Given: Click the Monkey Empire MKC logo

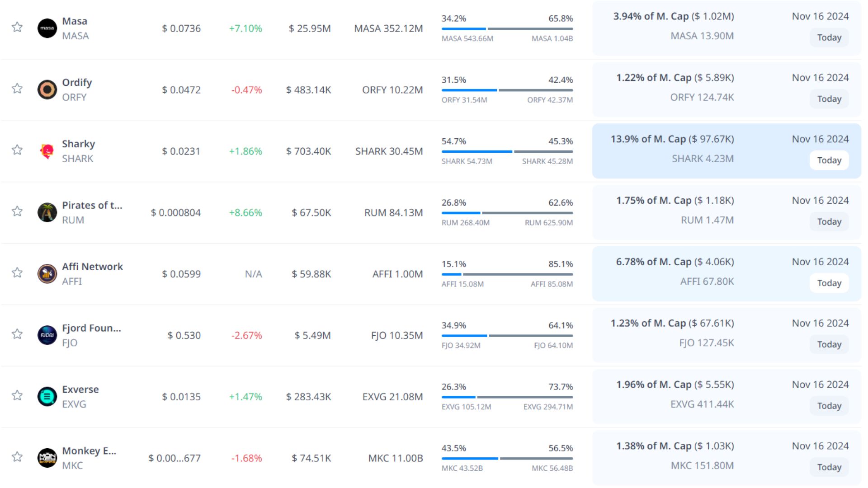Looking at the screenshot, I should tap(47, 458).
